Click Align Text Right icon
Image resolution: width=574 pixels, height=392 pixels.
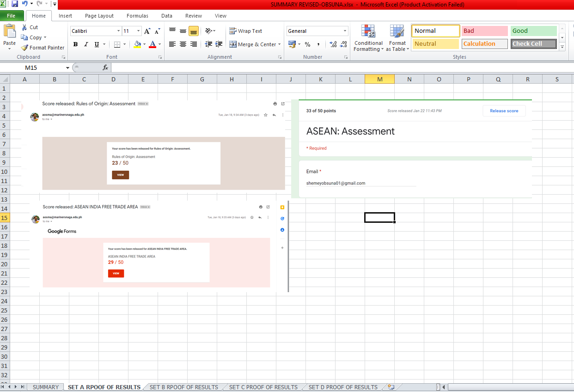point(194,44)
